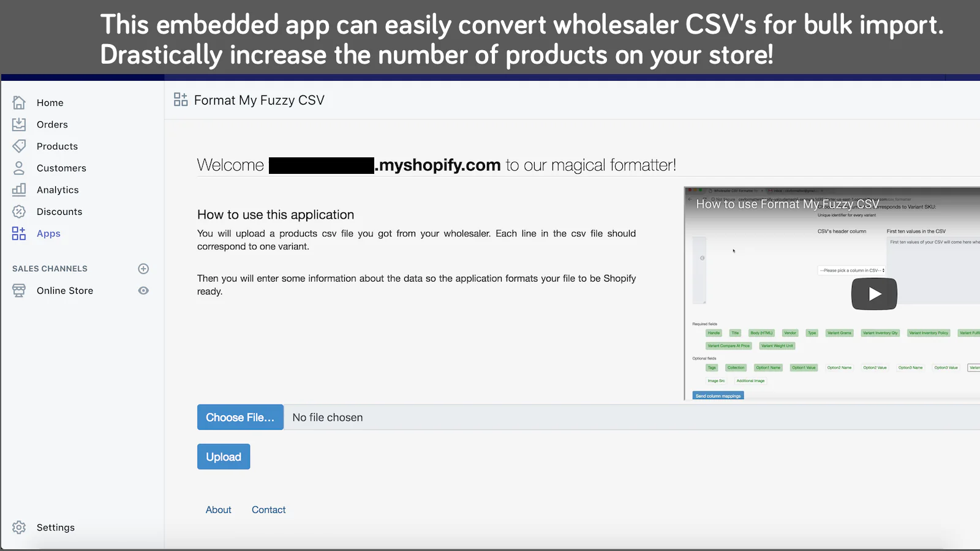
Task: Click the Online Store shop icon
Action: tap(19, 291)
